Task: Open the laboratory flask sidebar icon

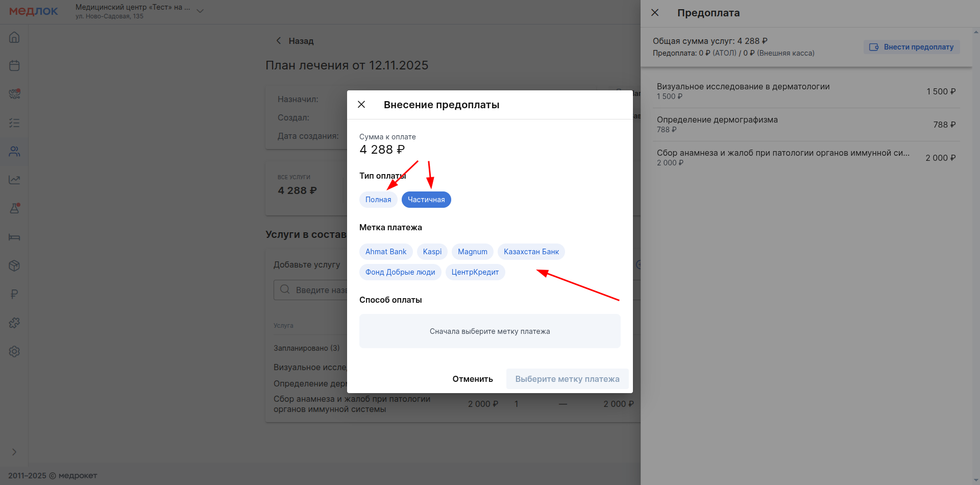Action: point(14,208)
